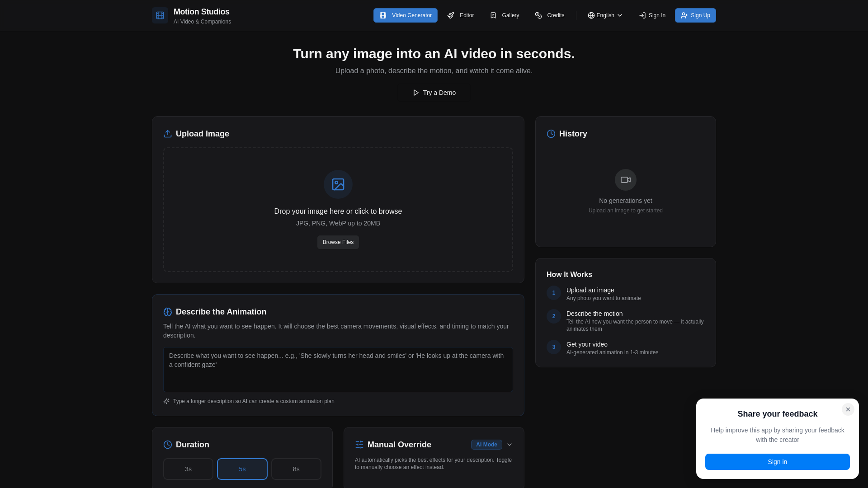This screenshot has width=868, height=488.
Task: Click the Sign In link in header
Action: coord(652,15)
